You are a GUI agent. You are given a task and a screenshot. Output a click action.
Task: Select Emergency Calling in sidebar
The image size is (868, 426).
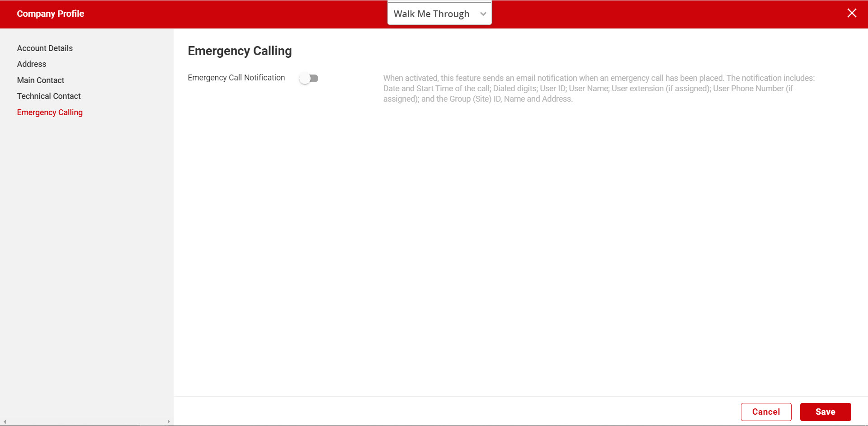pyautogui.click(x=50, y=112)
